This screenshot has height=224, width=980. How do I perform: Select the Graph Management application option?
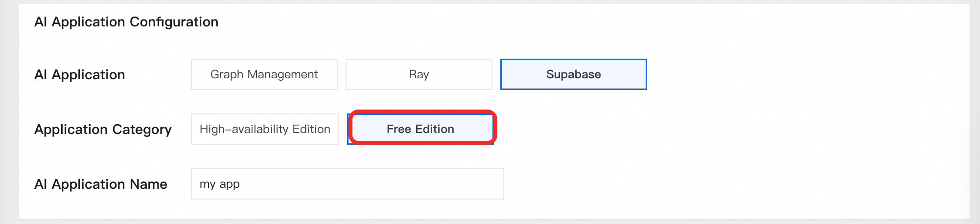[x=264, y=74]
